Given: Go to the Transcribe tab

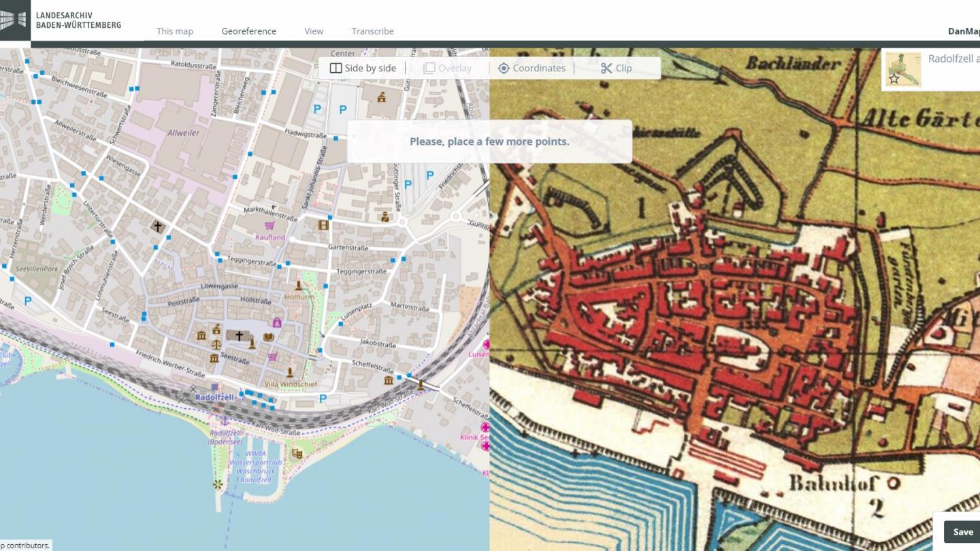Looking at the screenshot, I should click(372, 31).
